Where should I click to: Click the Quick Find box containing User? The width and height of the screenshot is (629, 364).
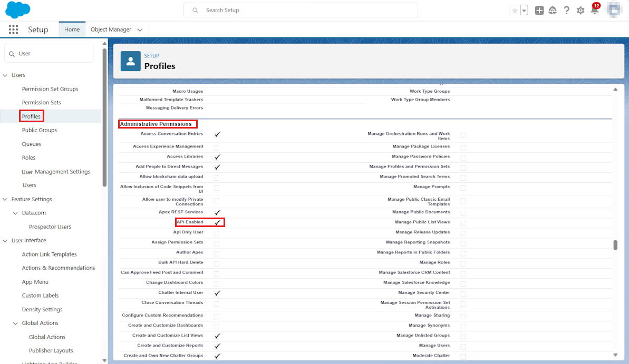(49, 53)
